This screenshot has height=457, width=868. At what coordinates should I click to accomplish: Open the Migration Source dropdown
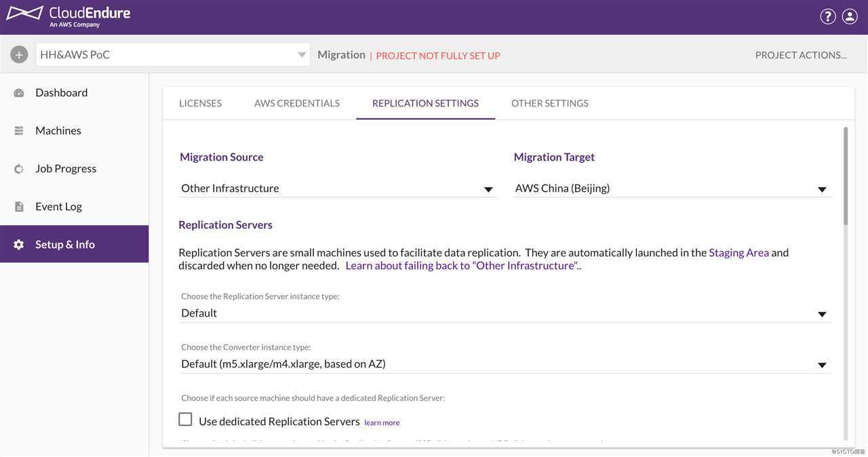pyautogui.click(x=338, y=188)
